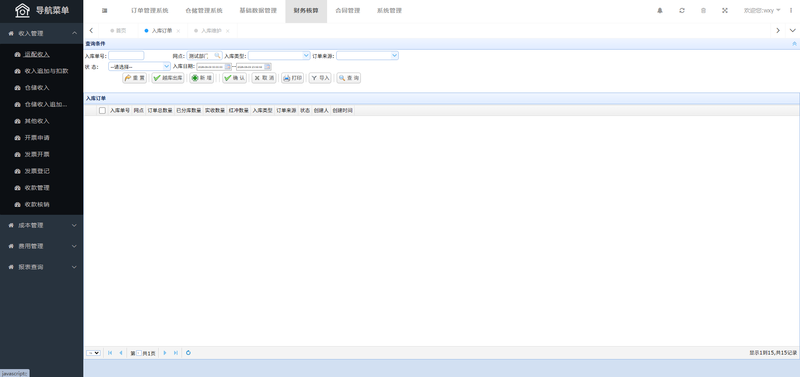This screenshot has height=377, width=800.
Task: Close the 入库订单 tab
Action: click(178, 31)
